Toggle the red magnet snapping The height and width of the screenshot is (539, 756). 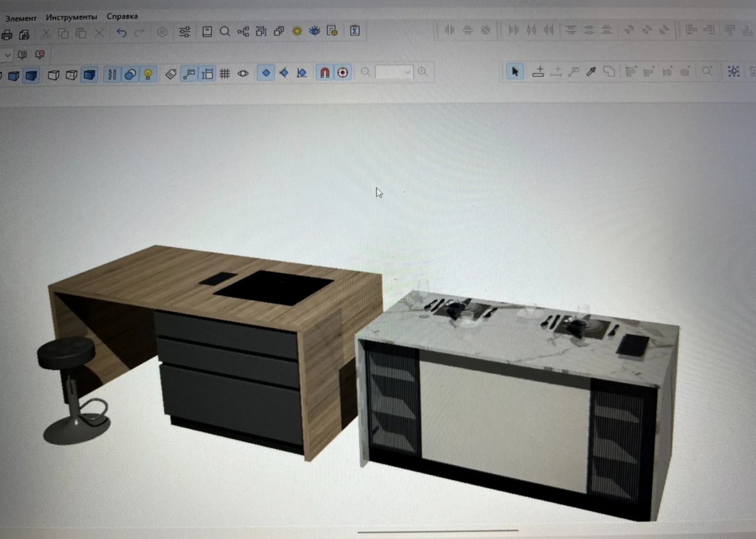pyautogui.click(x=325, y=73)
